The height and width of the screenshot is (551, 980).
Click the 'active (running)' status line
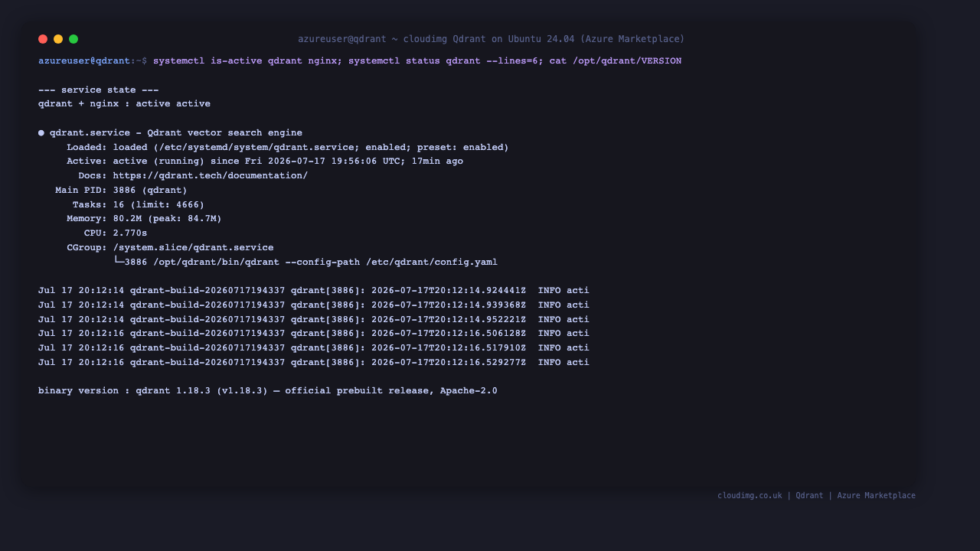[265, 161]
